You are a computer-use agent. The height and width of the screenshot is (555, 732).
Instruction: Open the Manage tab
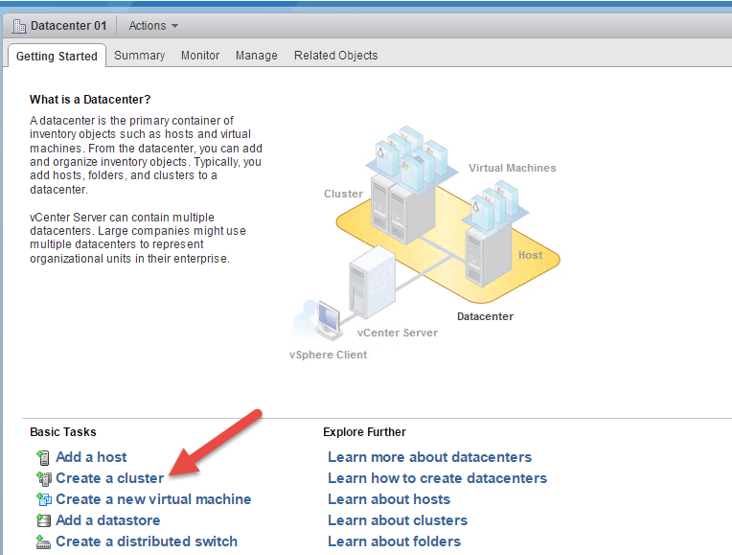pyautogui.click(x=256, y=56)
